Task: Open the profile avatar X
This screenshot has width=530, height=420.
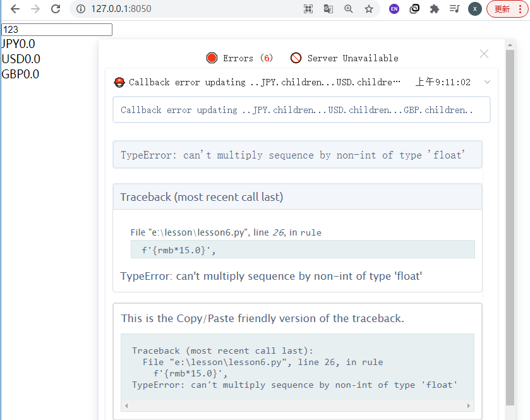Action: [x=475, y=9]
